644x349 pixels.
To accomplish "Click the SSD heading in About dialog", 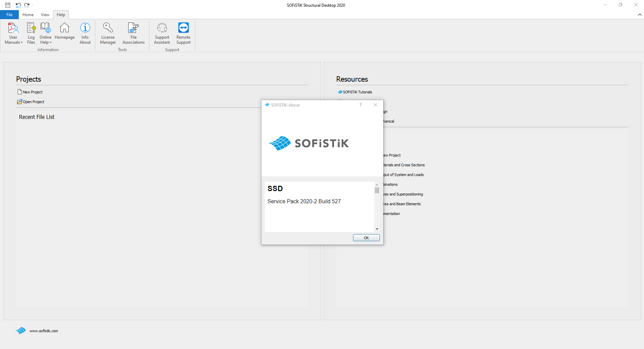I will (275, 188).
